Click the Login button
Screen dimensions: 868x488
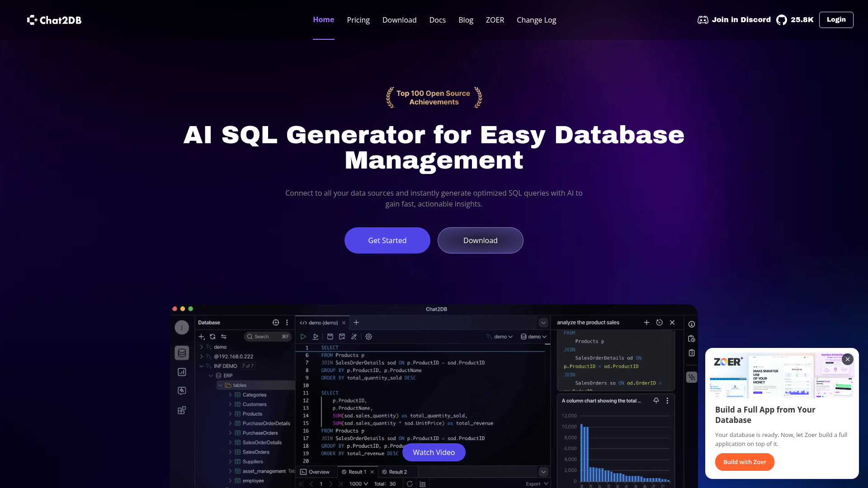[836, 20]
